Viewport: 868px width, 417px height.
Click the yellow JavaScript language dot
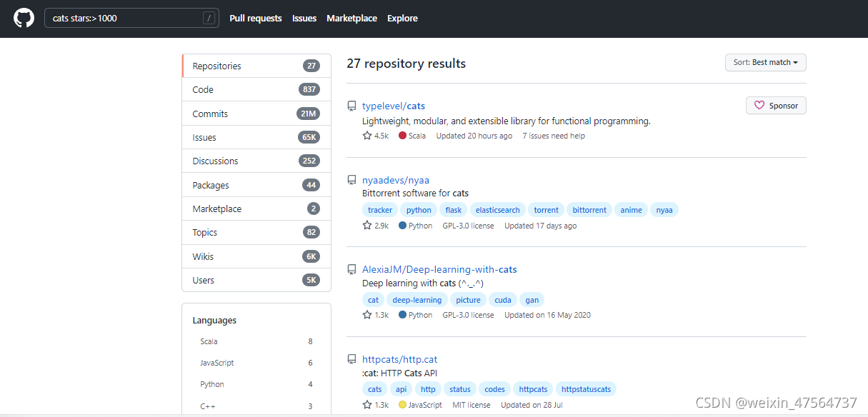[x=403, y=405]
